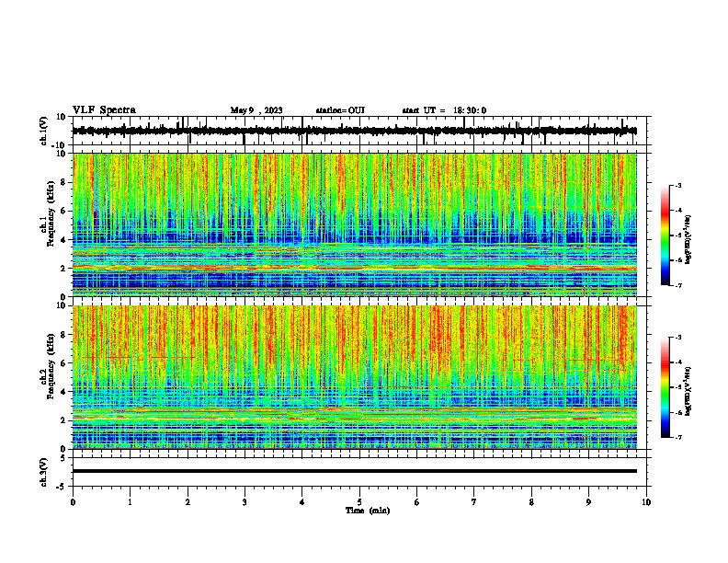This screenshot has height=563, width=728.
Task: Click time axis tick label '7'
Action: (x=474, y=502)
